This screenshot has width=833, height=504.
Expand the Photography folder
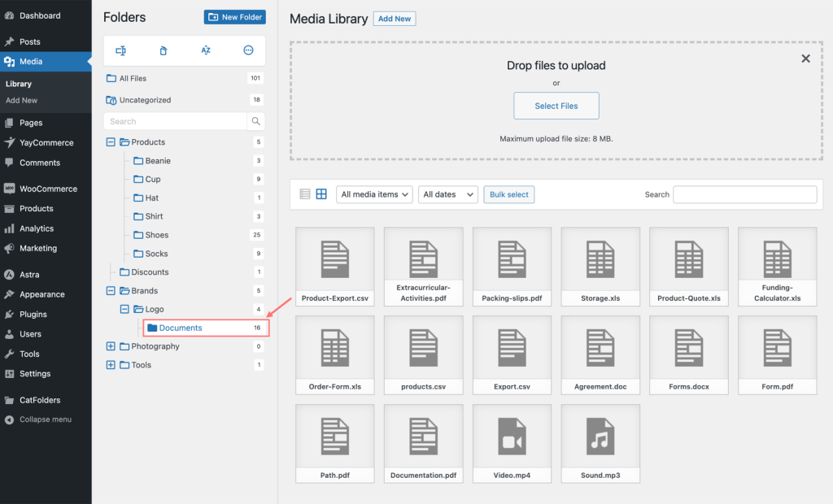(111, 346)
